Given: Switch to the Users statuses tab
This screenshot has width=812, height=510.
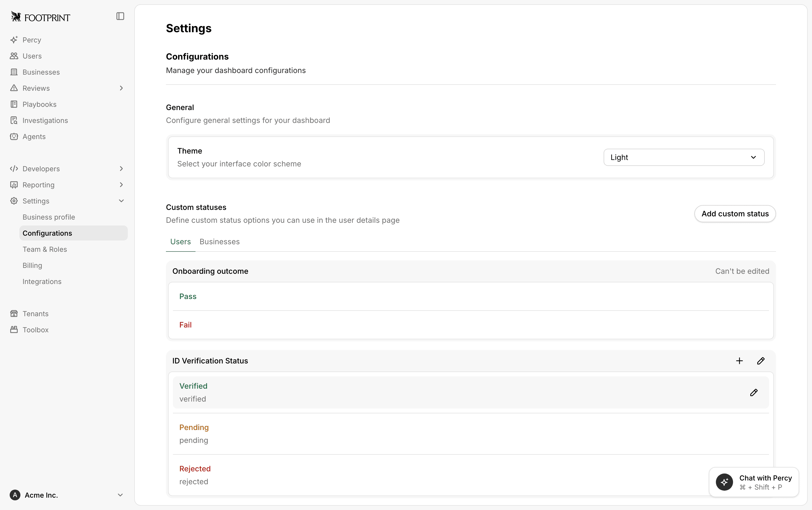Looking at the screenshot, I should coord(180,242).
